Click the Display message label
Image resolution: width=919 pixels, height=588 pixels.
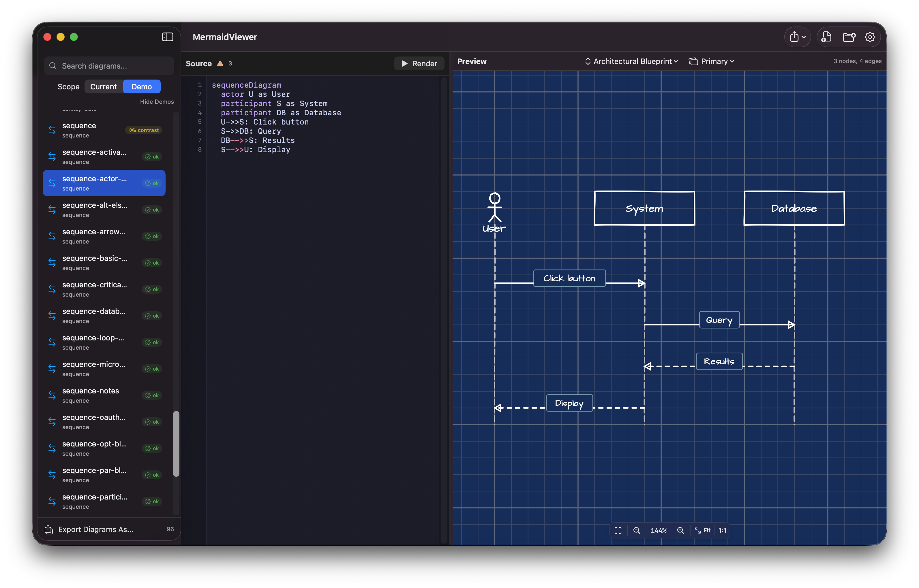tap(569, 403)
